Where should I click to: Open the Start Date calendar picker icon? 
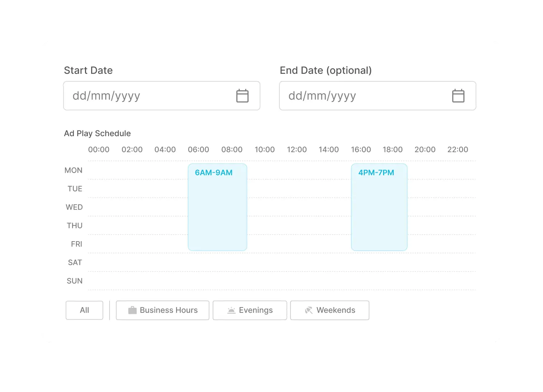point(242,96)
